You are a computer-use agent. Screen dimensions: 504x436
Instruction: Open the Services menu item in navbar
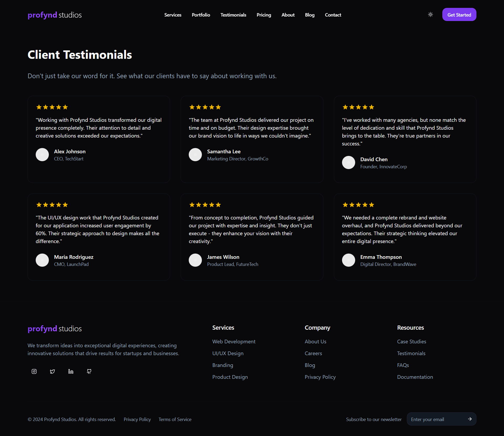click(173, 15)
